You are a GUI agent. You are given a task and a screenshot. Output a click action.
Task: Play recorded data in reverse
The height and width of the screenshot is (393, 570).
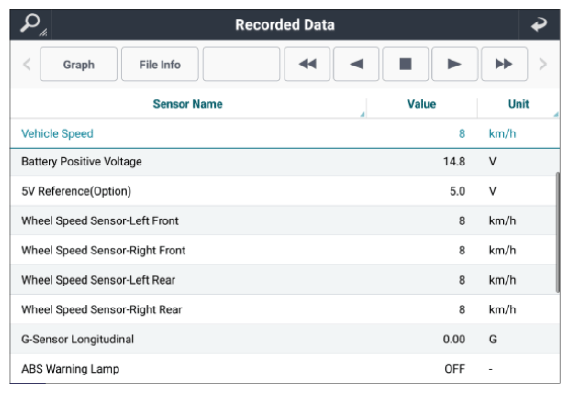pyautogui.click(x=356, y=64)
